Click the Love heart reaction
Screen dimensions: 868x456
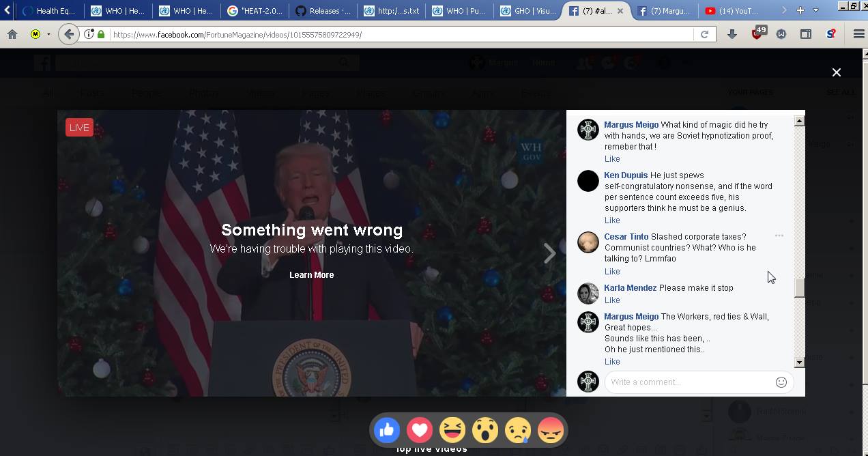click(420, 430)
